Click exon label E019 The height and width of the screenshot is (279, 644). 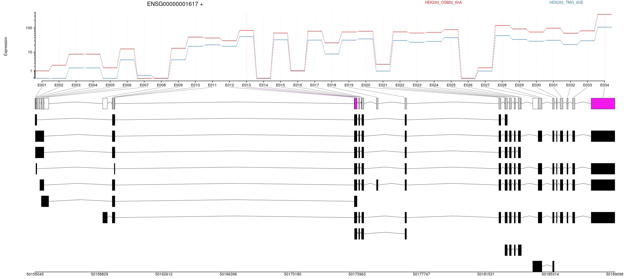pyautogui.click(x=349, y=85)
